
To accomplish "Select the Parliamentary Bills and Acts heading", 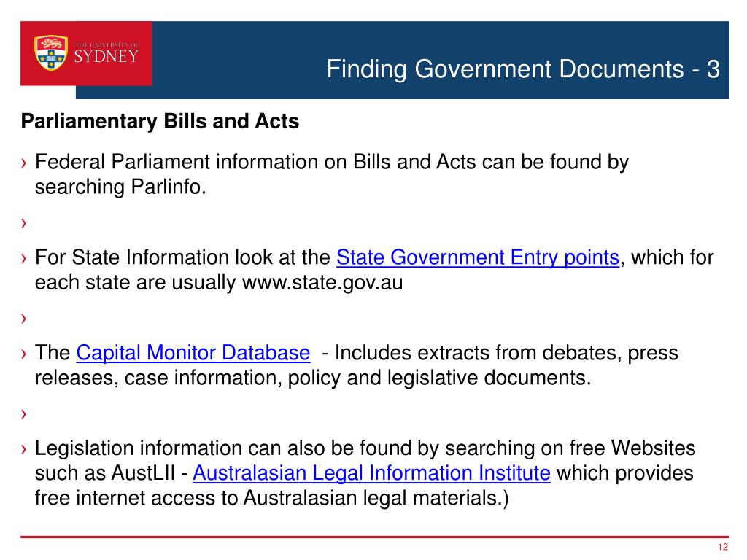I will coord(160,122).
